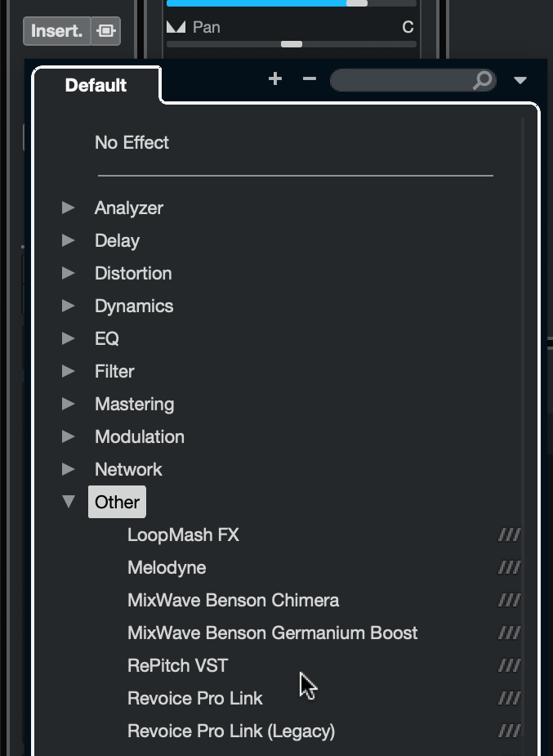Expand the Analyzer category

pyautogui.click(x=69, y=208)
